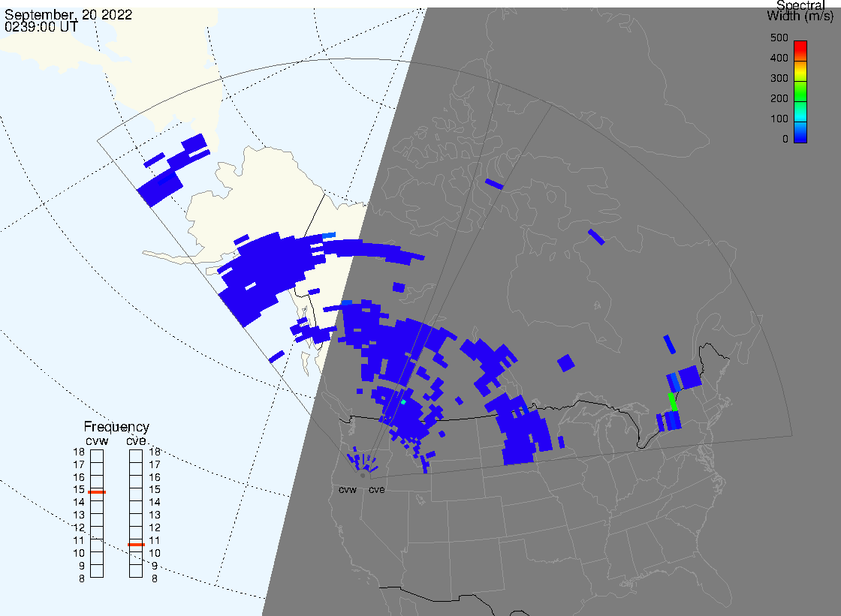Click the 'cve' label above frequency bar

tap(136, 441)
